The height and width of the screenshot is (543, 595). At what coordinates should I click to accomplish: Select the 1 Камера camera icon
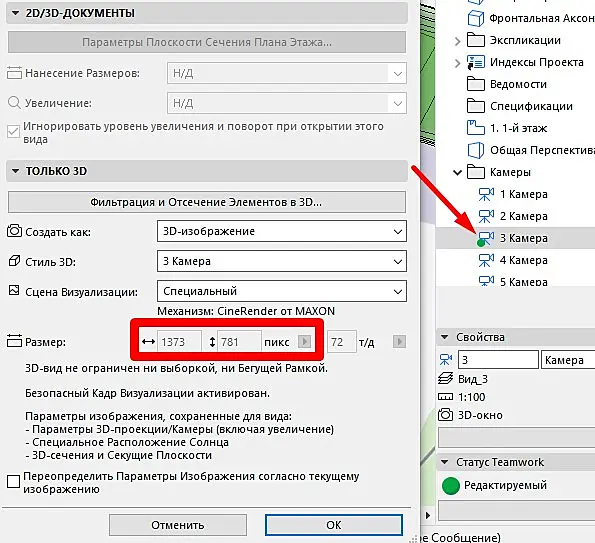point(486,194)
